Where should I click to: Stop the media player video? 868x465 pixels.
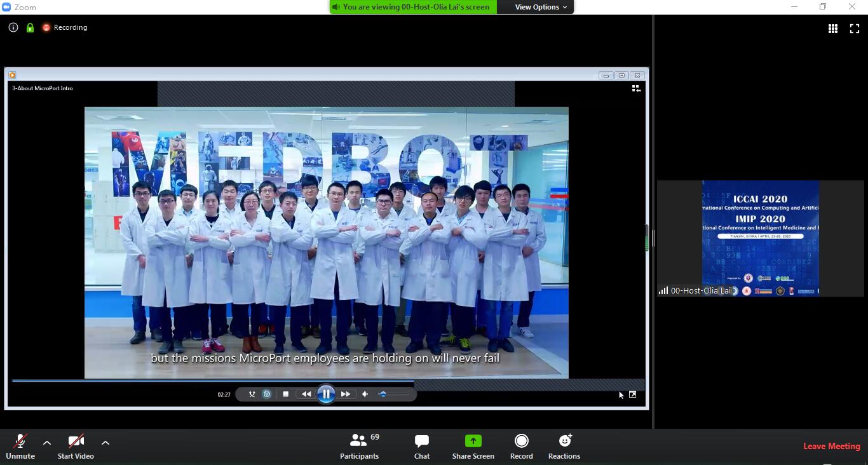point(286,394)
